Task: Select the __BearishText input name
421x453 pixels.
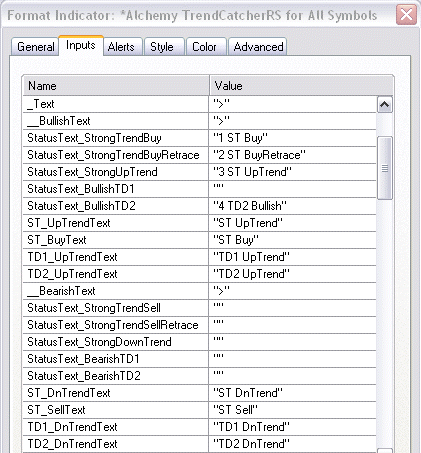Action: click(x=116, y=291)
